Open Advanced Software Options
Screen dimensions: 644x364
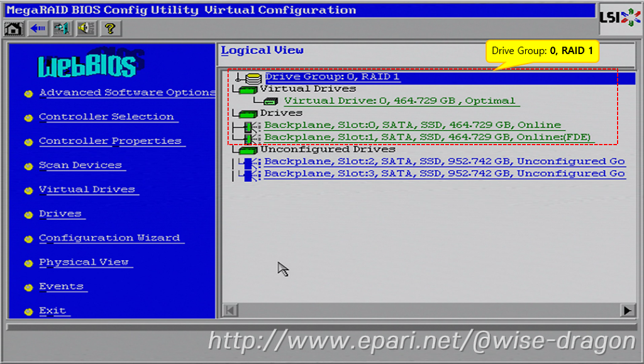(x=127, y=92)
